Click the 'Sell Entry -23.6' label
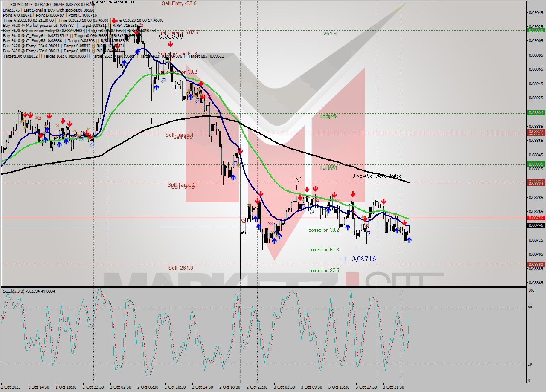 [179, 3]
